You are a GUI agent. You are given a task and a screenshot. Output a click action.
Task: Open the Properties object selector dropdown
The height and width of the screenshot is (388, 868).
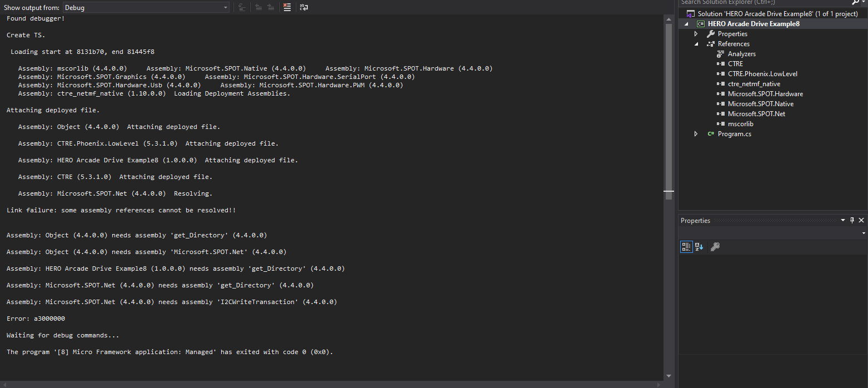click(864, 233)
